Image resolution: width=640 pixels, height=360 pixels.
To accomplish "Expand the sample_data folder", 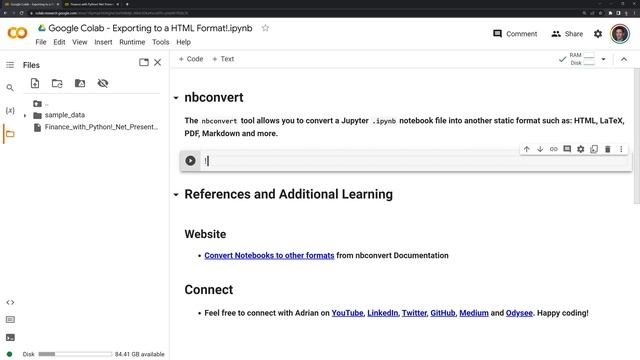I will [25, 116].
